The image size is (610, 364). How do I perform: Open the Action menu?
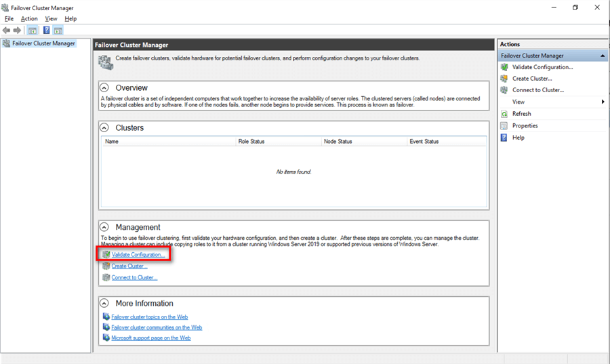tap(29, 19)
